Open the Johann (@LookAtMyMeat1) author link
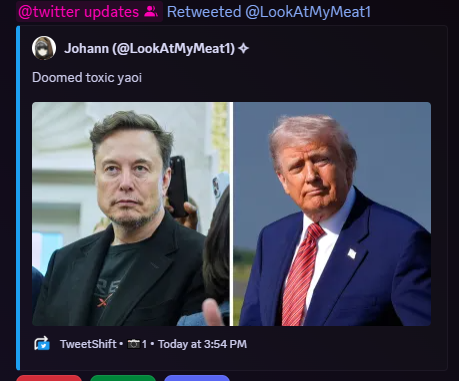 click(150, 48)
